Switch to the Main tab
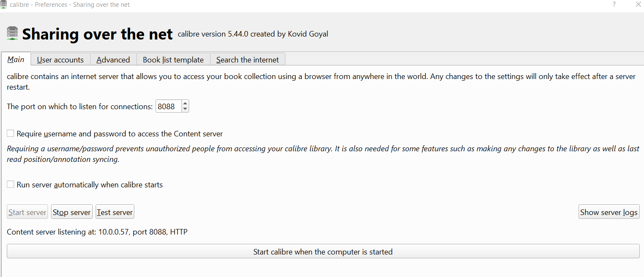644x277 pixels. click(x=16, y=59)
